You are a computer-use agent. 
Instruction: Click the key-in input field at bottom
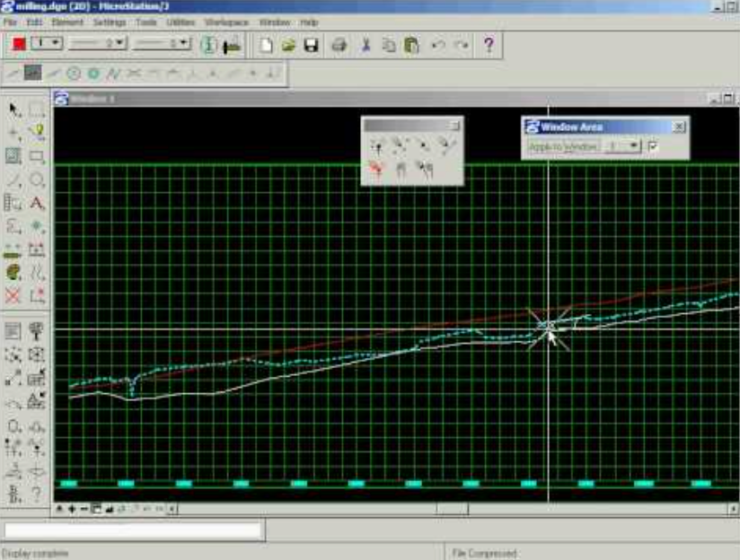coord(133,530)
